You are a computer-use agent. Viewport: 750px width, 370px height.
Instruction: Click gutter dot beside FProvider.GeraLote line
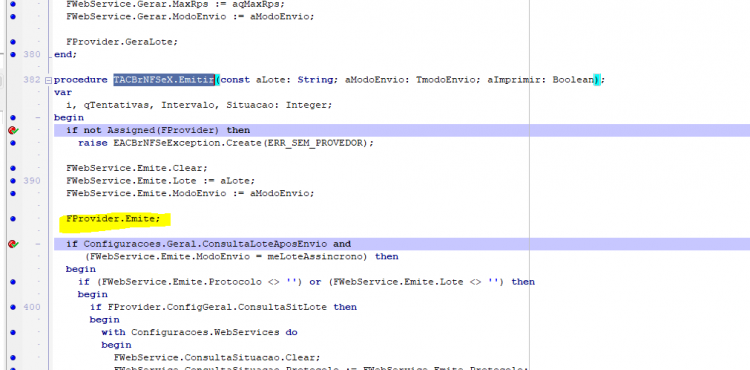tap(13, 42)
